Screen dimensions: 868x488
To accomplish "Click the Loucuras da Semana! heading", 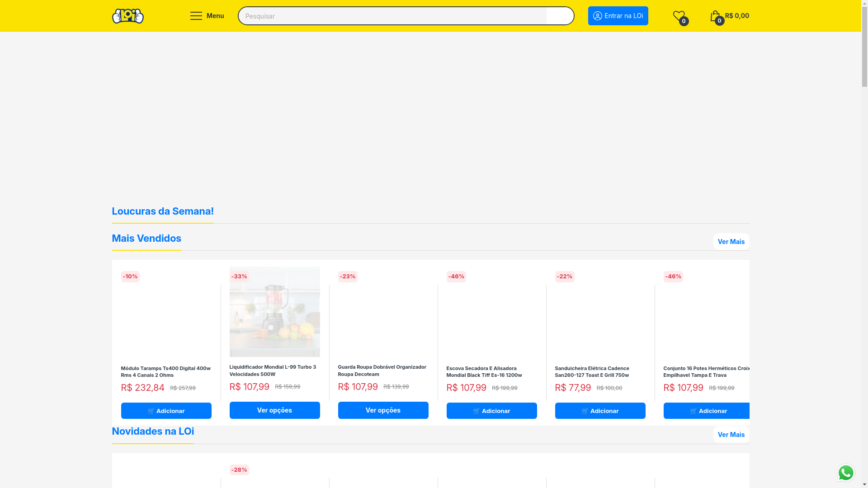I will coord(163,211).
